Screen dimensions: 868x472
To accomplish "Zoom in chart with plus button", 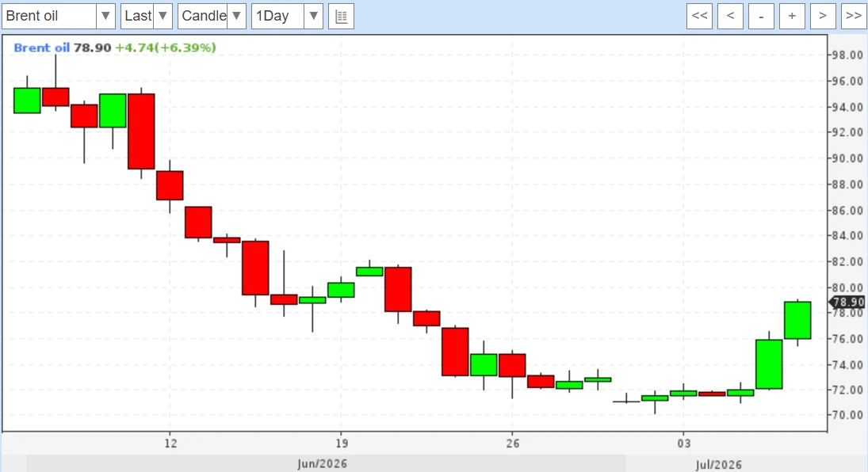I will tap(792, 16).
